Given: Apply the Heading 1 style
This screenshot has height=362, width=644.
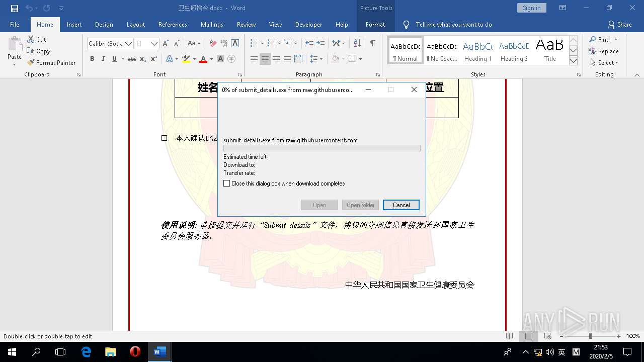Looking at the screenshot, I should coord(477,51).
